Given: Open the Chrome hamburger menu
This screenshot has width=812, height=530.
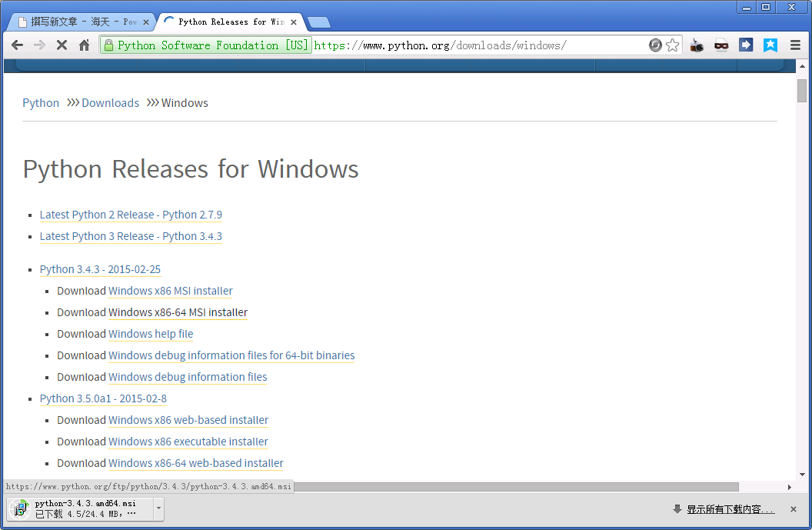Looking at the screenshot, I should pos(795,45).
